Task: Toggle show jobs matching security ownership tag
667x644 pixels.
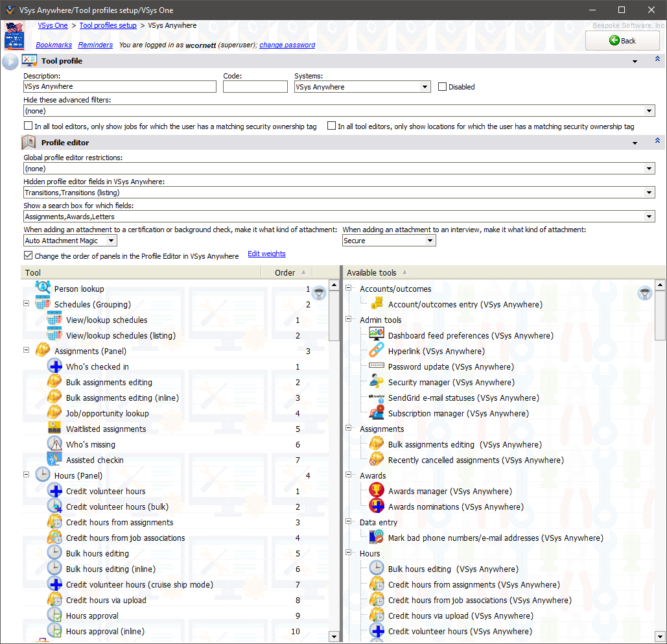Action: pyautogui.click(x=29, y=126)
